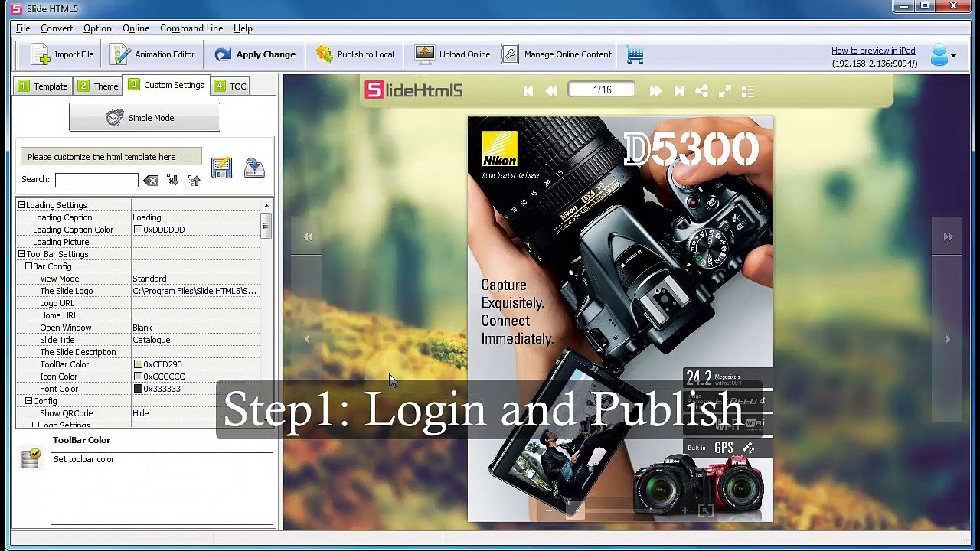Click How to preview in iPad link
This screenshot has height=551, width=980.
click(874, 51)
